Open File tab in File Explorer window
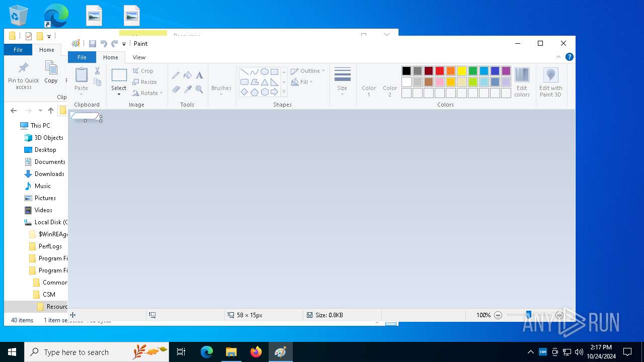 (18, 50)
